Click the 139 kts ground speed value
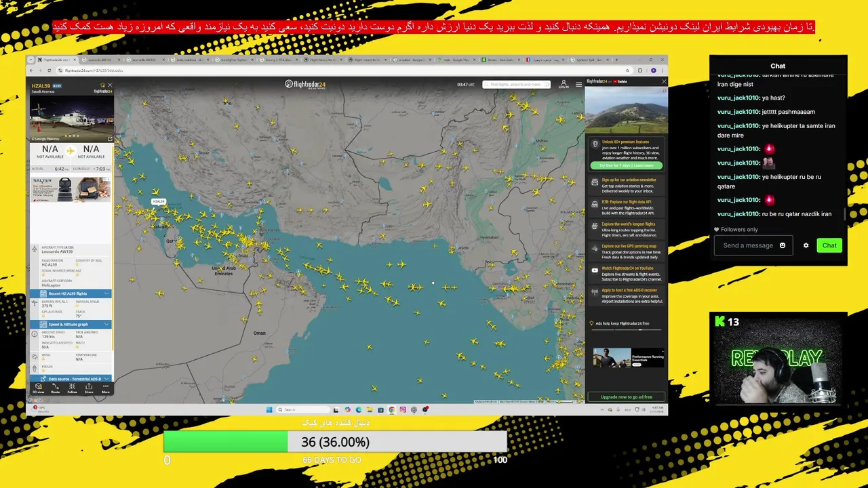868x488 pixels. [48, 337]
